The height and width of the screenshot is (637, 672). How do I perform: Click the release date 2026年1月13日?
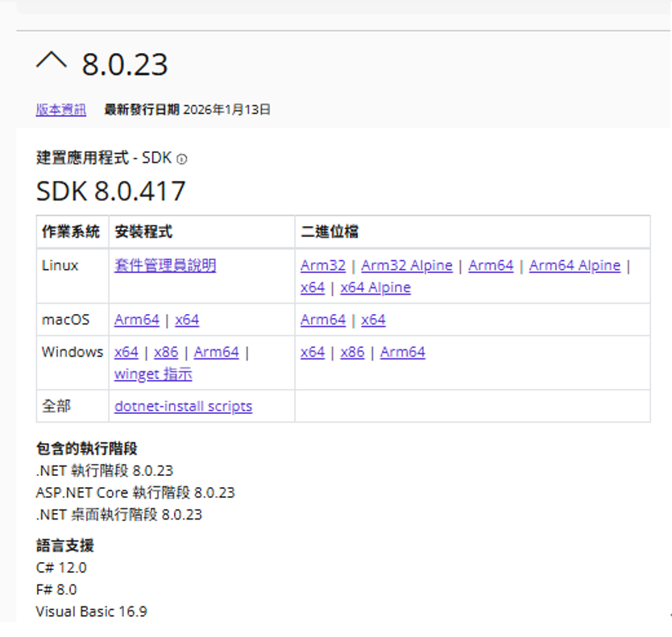click(x=226, y=110)
